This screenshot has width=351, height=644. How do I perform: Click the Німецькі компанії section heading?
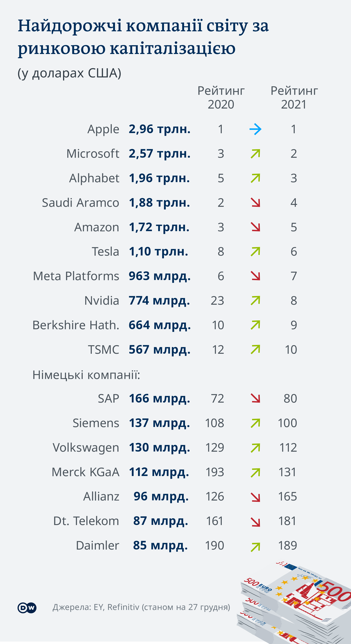(x=86, y=375)
